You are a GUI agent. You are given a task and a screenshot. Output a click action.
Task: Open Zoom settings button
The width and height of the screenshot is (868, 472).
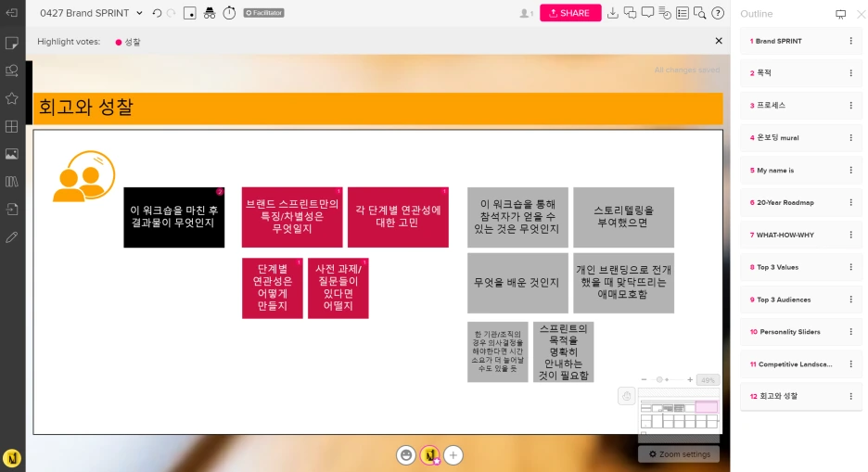tap(679, 454)
